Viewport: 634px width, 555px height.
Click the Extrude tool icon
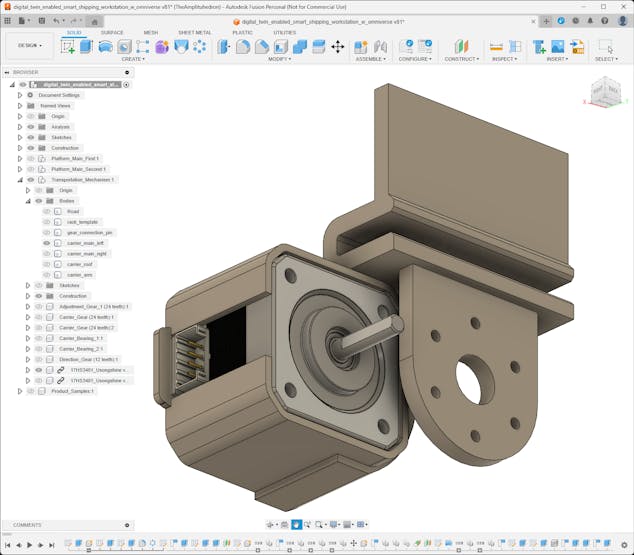pyautogui.click(x=86, y=46)
